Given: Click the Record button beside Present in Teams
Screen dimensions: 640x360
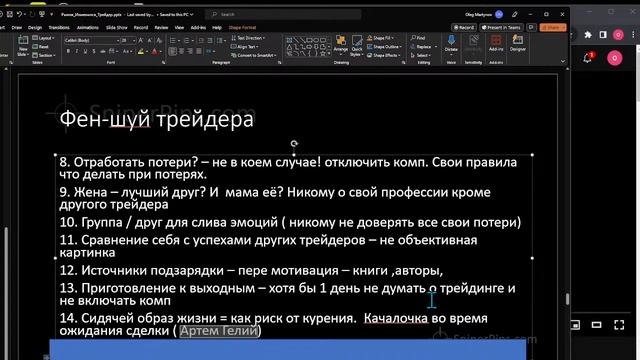Looking at the screenshot, I should tap(464, 27).
